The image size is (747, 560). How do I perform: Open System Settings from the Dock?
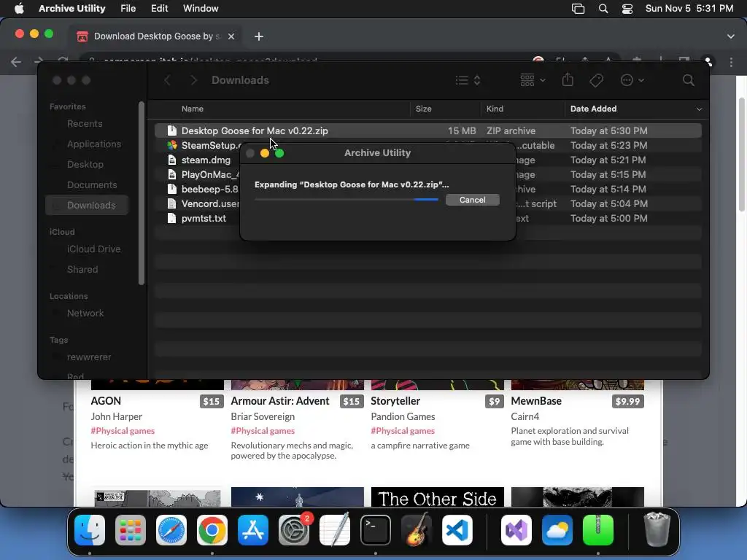click(x=294, y=530)
